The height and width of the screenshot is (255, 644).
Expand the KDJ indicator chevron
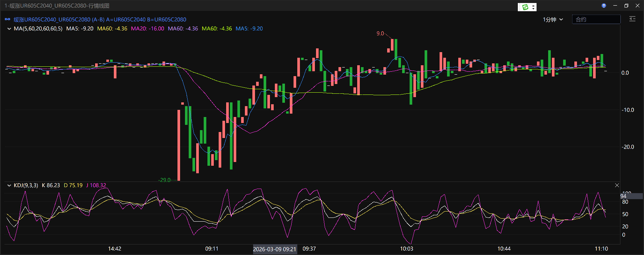click(9, 185)
